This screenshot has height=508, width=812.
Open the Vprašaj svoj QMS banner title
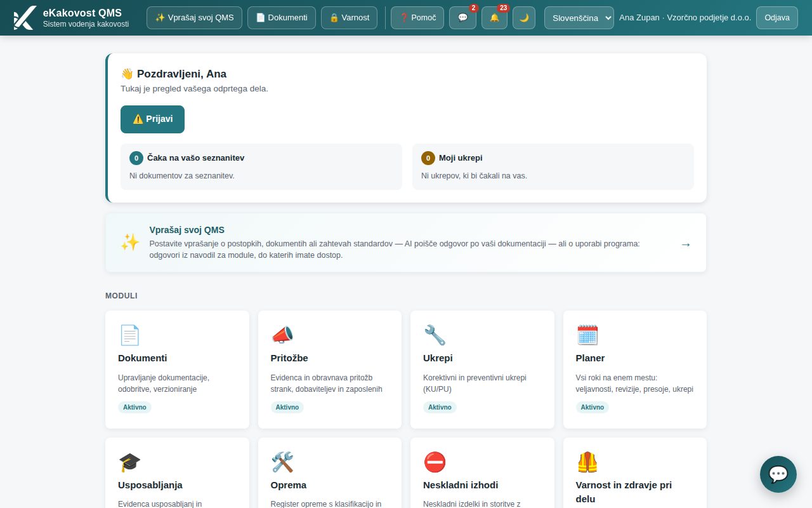[187, 230]
